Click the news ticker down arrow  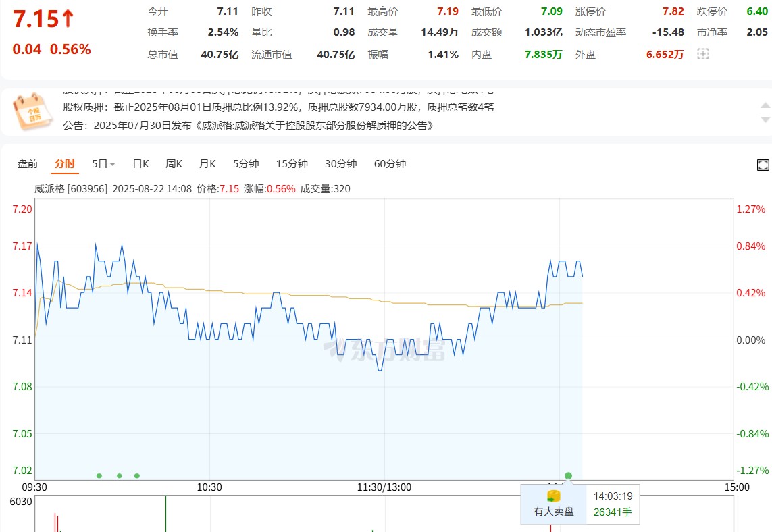point(765,119)
